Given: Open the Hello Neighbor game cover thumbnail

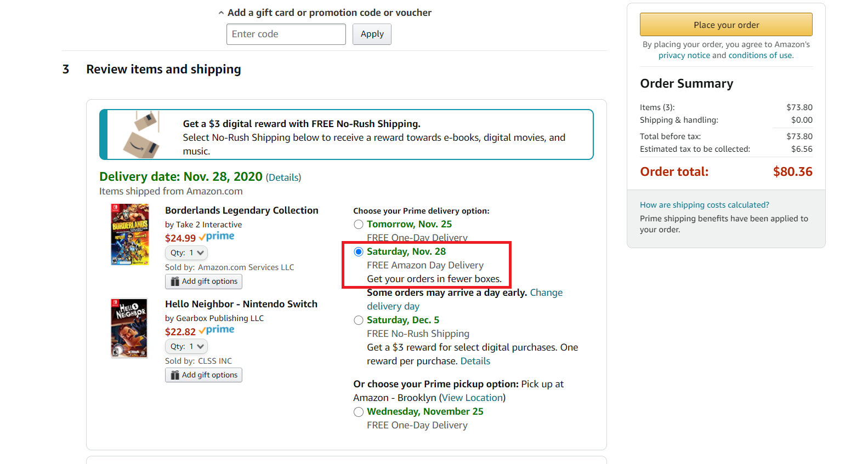Looking at the screenshot, I should [129, 328].
